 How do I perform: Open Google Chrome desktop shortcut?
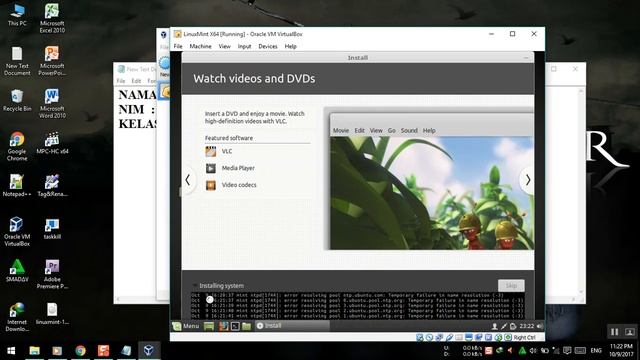pos(17,146)
